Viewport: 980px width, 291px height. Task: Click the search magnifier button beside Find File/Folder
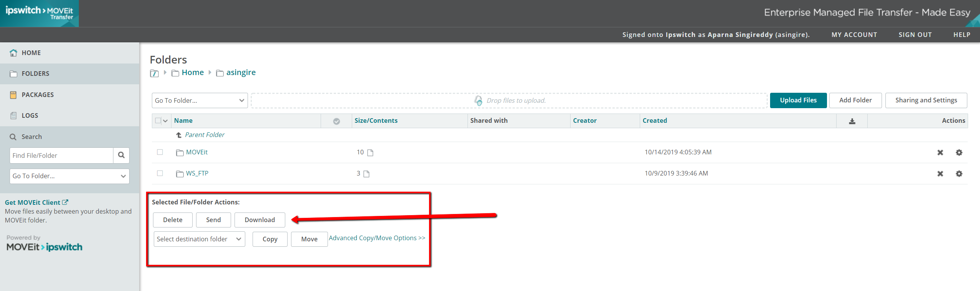click(x=121, y=155)
